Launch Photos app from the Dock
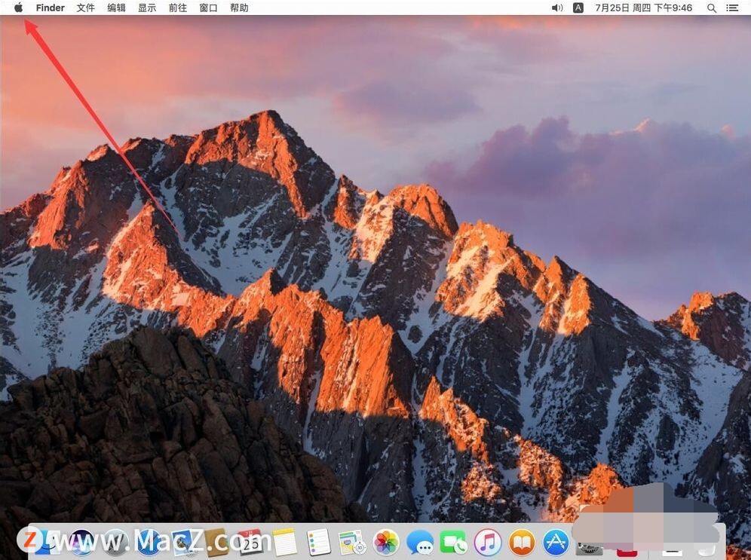The width and height of the screenshot is (751, 560). tap(386, 542)
